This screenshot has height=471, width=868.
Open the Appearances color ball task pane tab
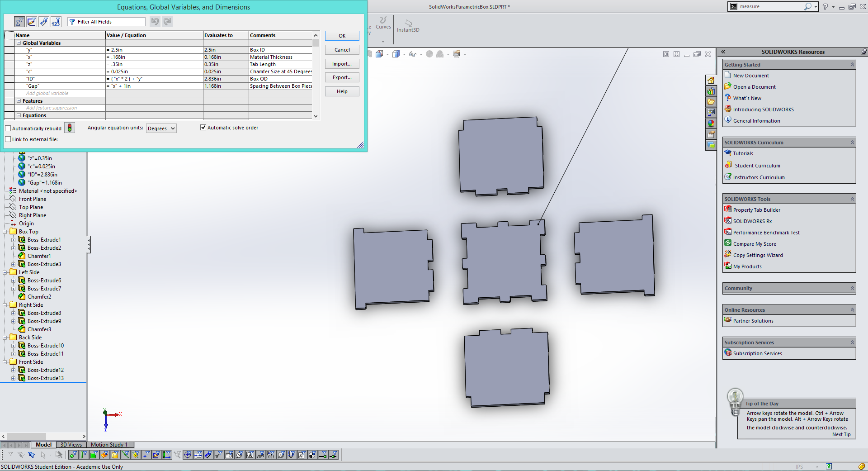point(711,124)
